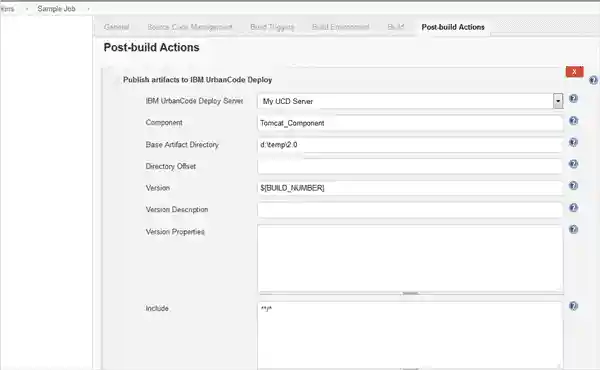Open help icon beside Directory Offset
Viewport: 600px width, 370px height.
click(x=573, y=164)
